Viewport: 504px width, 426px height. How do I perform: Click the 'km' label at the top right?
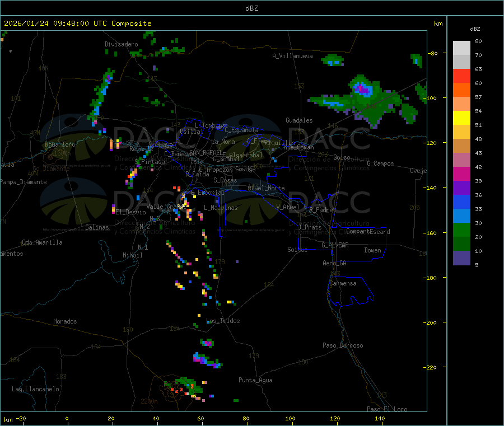(x=438, y=24)
